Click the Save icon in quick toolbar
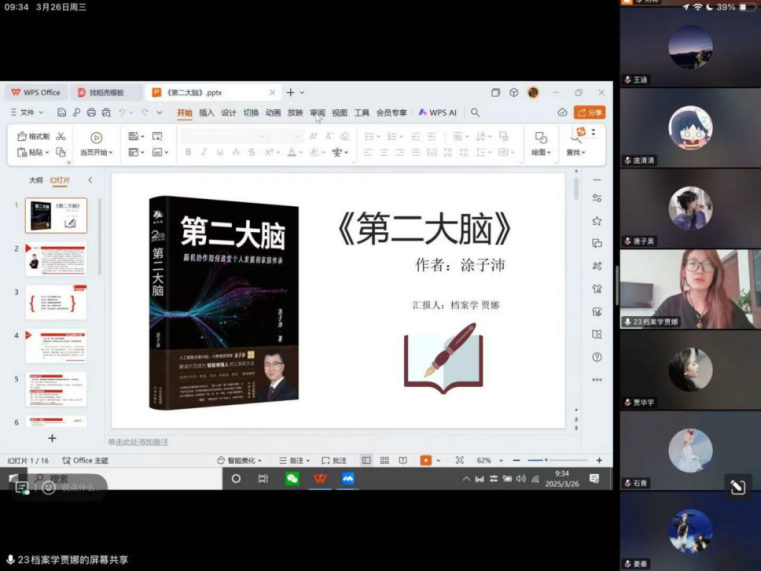 tap(62, 113)
